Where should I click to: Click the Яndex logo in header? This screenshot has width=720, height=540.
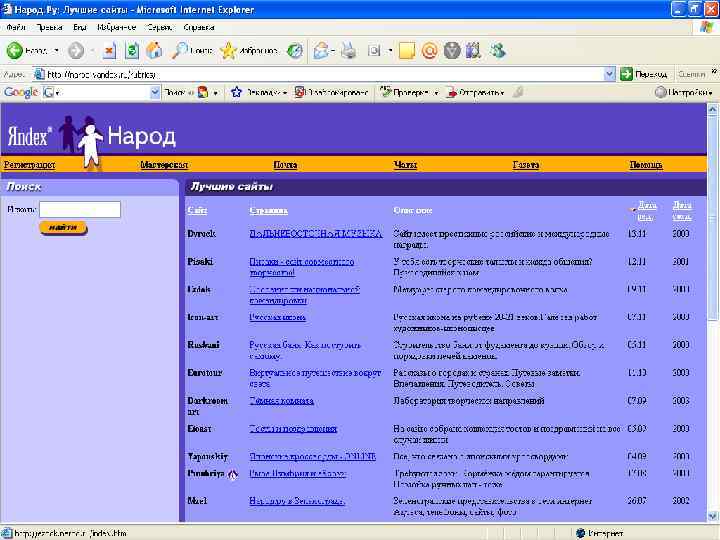30,137
